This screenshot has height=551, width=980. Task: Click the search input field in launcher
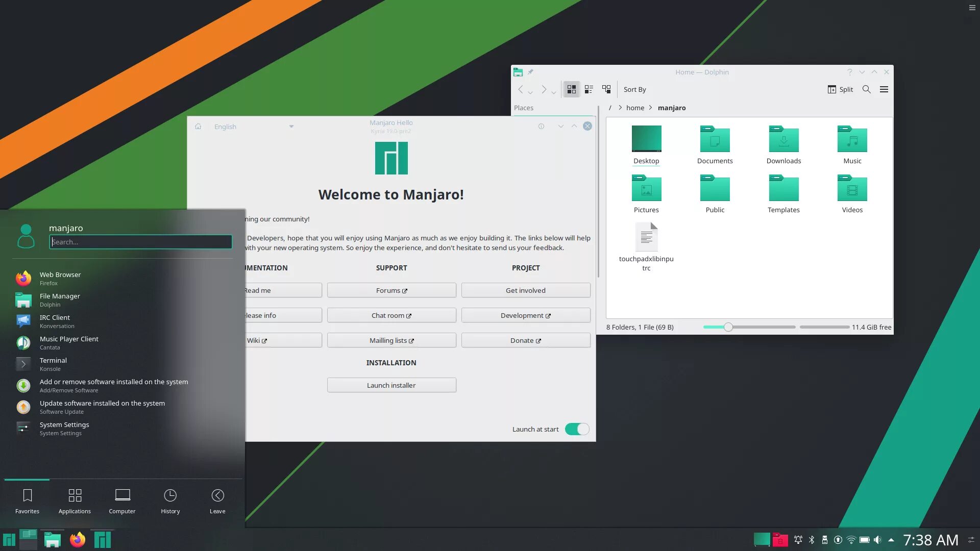tap(140, 241)
